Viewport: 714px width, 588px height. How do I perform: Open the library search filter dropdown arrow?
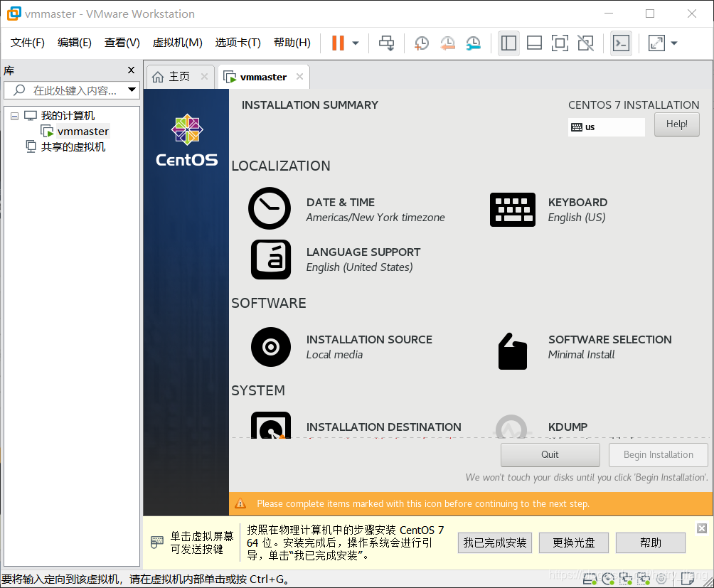coord(132,90)
